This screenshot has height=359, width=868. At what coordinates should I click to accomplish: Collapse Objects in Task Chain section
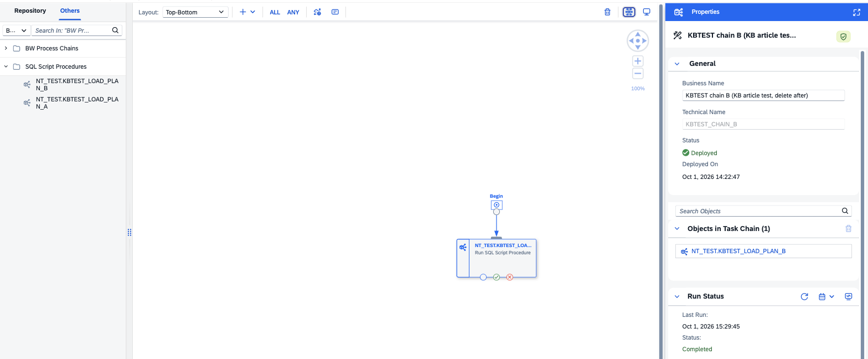pos(677,229)
